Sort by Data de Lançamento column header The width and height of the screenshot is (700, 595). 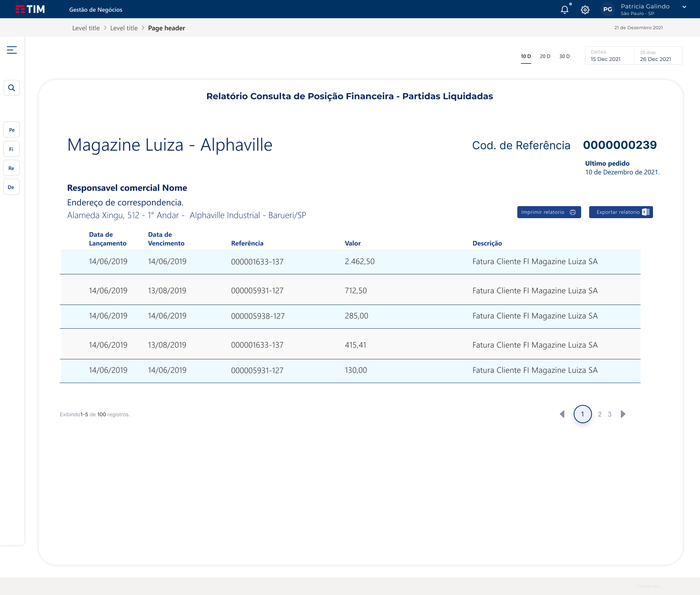point(108,239)
